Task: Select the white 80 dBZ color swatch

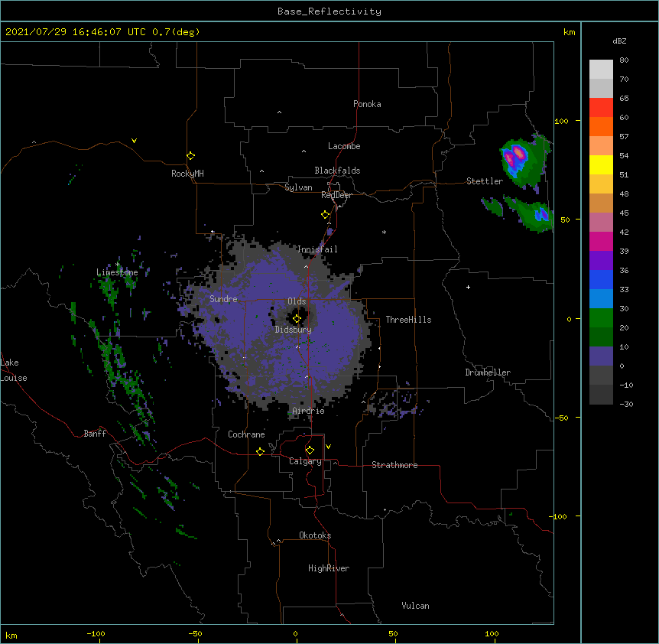Action: pos(601,69)
